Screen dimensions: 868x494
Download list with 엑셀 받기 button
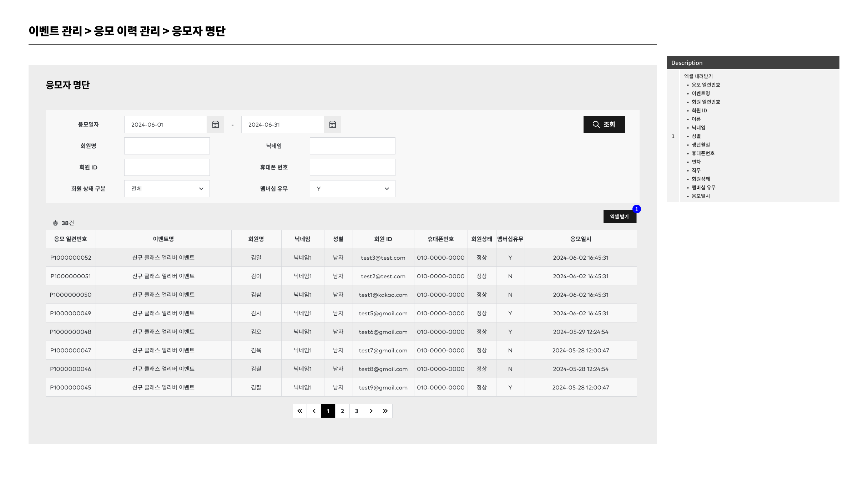tap(620, 217)
